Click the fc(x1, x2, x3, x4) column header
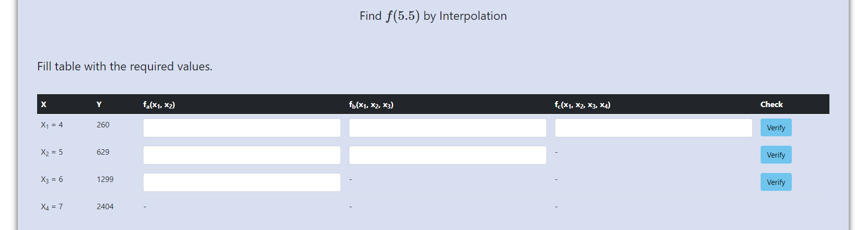Viewport: 868px width, 230px height. point(582,105)
